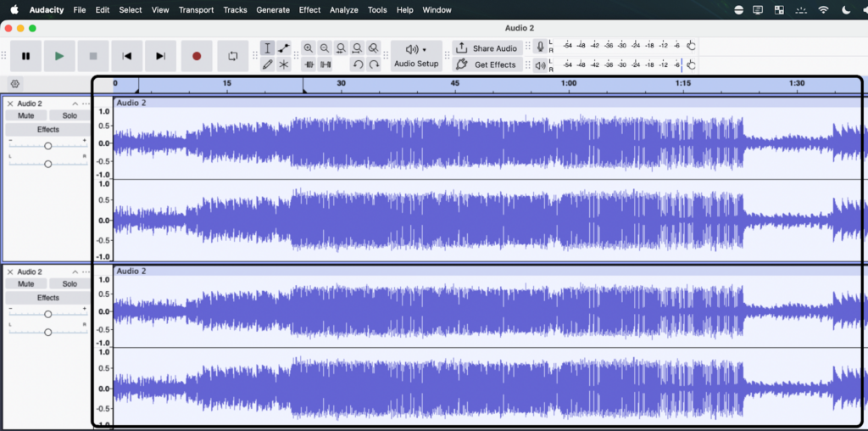Click the Trim audio outside selection icon

click(309, 64)
